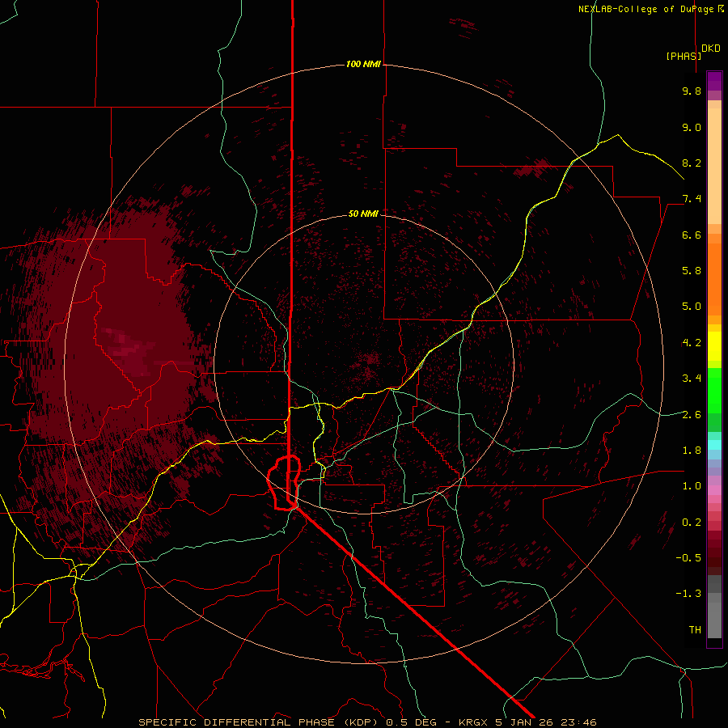The height and width of the screenshot is (728, 728).
Task: Click the -0.5 legend value
Action: click(x=688, y=558)
